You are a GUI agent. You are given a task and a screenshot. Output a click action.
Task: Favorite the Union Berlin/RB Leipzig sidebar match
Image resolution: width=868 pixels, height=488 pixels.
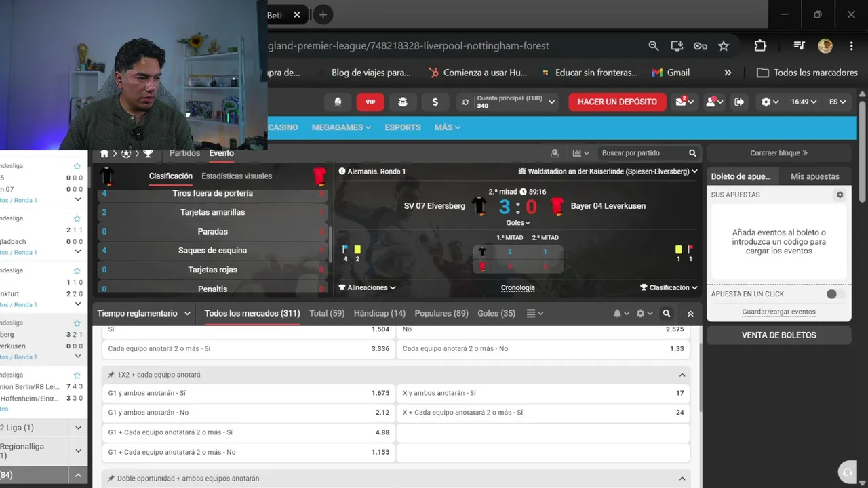77,375
